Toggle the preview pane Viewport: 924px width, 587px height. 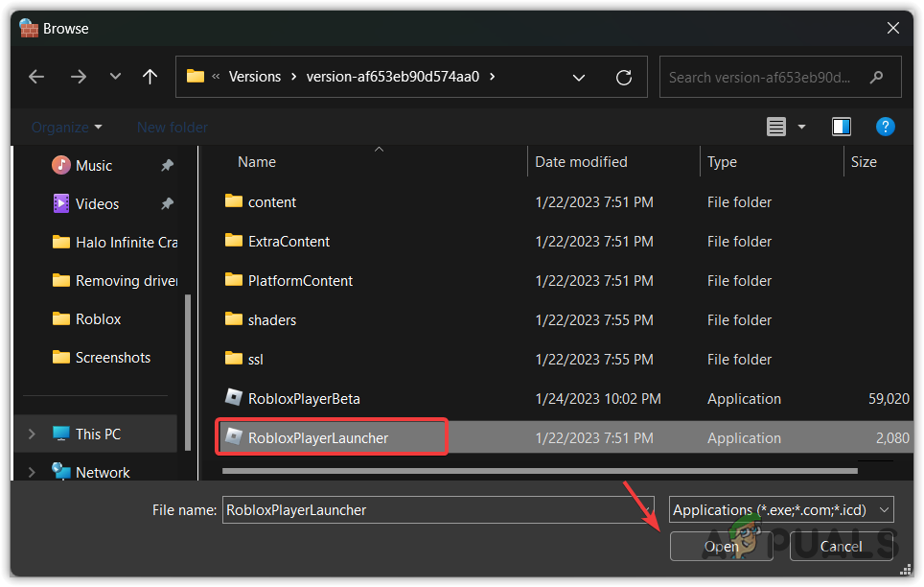point(841,126)
